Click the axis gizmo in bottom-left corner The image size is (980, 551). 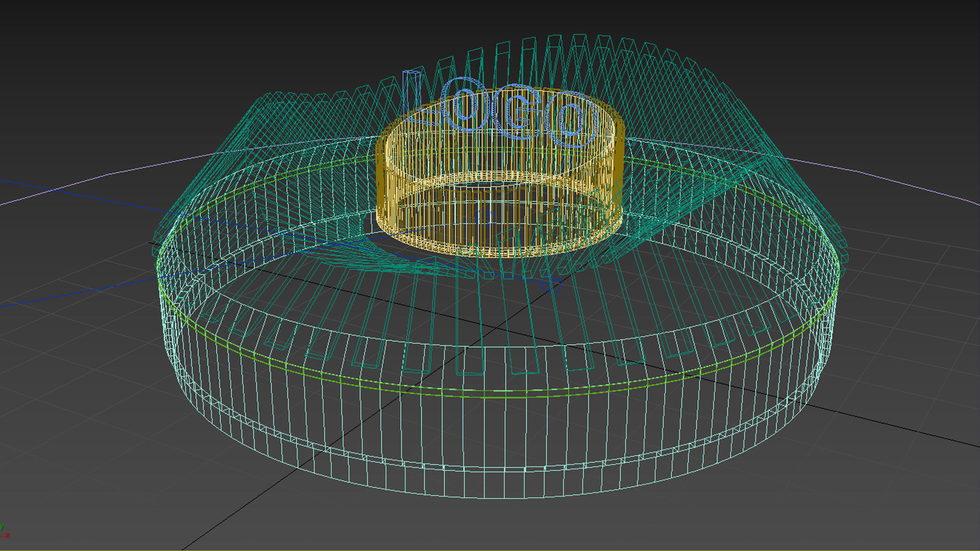point(4,532)
